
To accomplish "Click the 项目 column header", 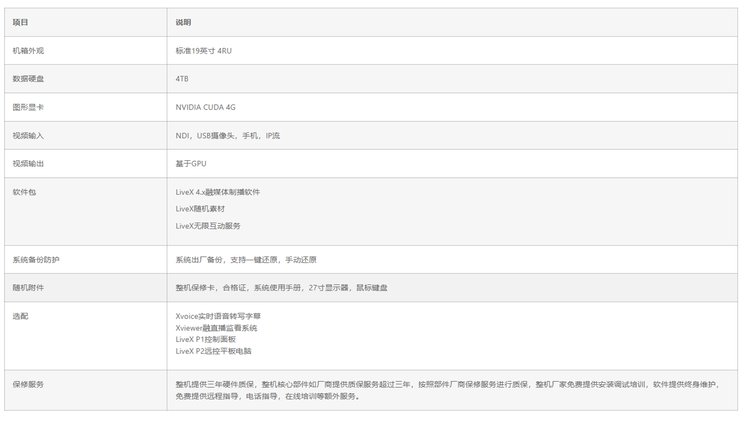I will coord(20,22).
